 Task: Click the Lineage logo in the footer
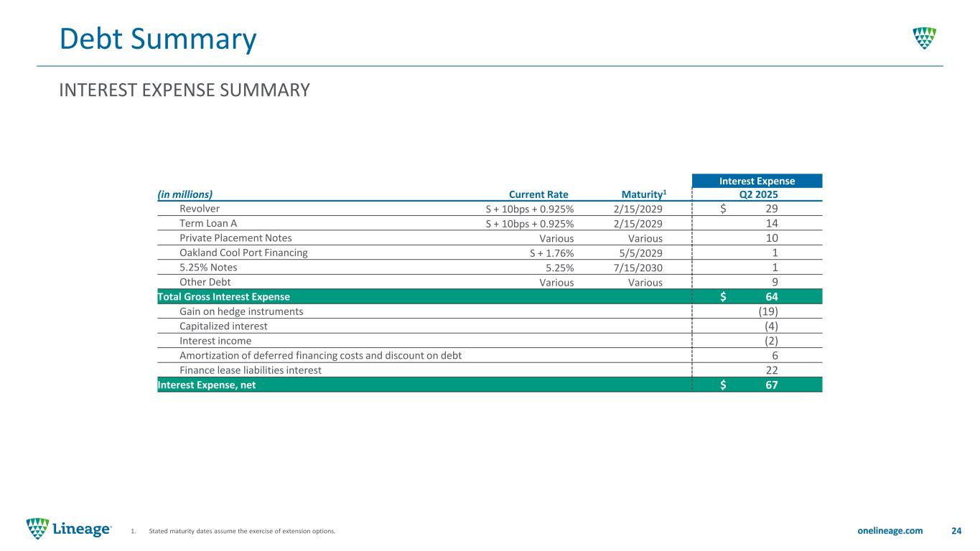69,529
